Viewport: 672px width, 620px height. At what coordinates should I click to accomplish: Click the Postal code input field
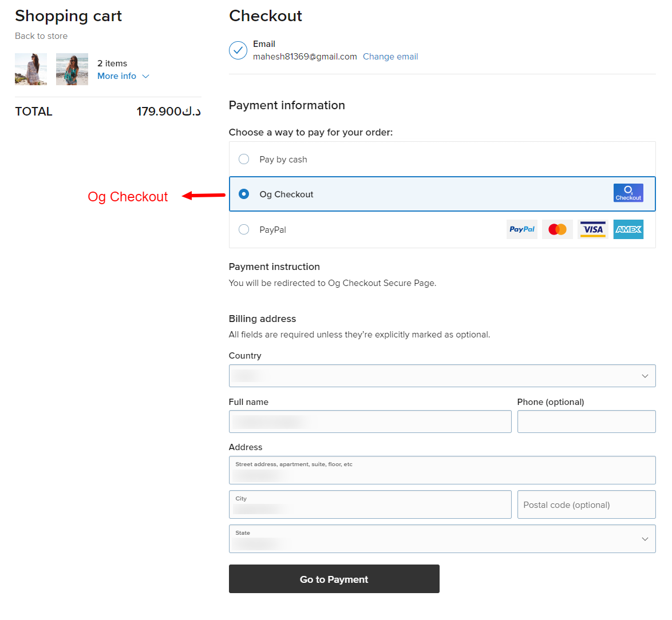click(586, 504)
